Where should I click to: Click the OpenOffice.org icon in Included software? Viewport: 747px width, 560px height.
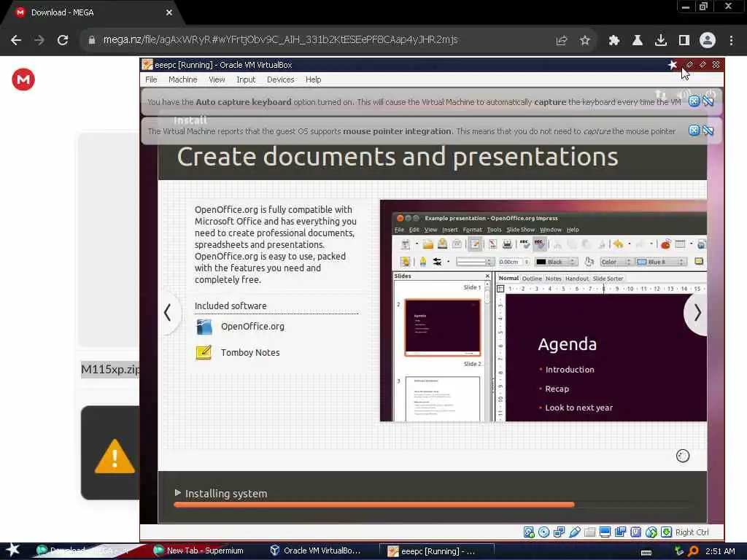pyautogui.click(x=204, y=327)
